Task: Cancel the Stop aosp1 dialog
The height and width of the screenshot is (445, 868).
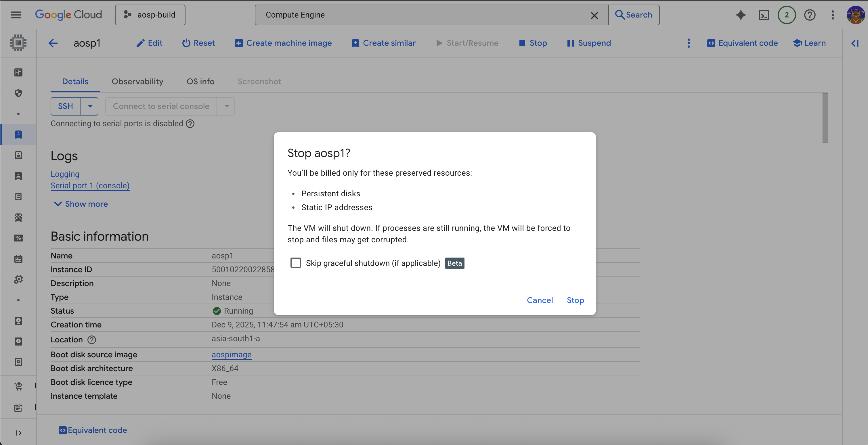Action: (x=540, y=300)
